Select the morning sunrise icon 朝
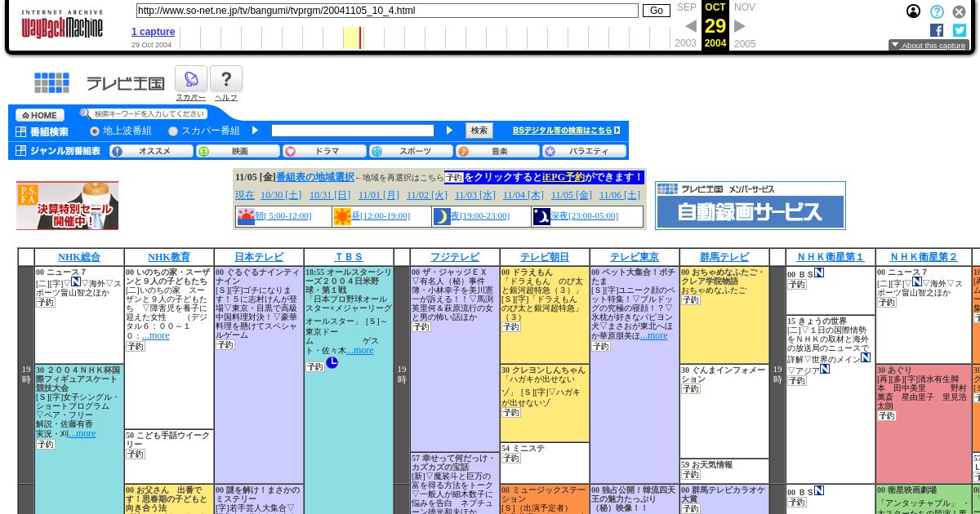Viewport: 980px width, 514px height. point(246,216)
